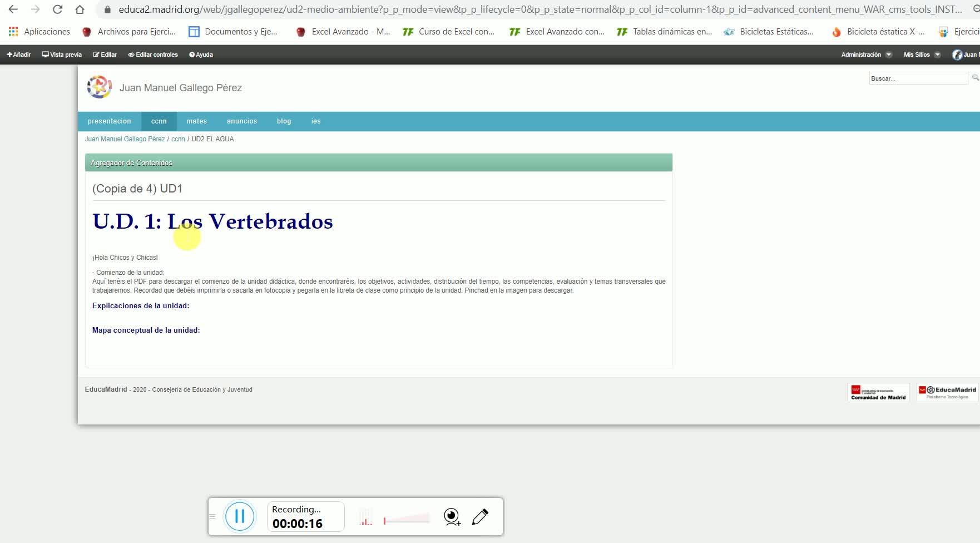Open Ayuda help link
The height and width of the screenshot is (543, 980).
tap(201, 55)
